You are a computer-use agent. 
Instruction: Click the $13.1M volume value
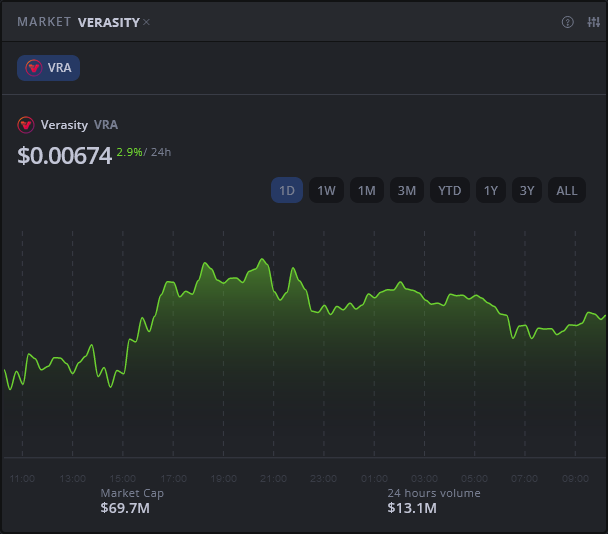click(x=412, y=508)
